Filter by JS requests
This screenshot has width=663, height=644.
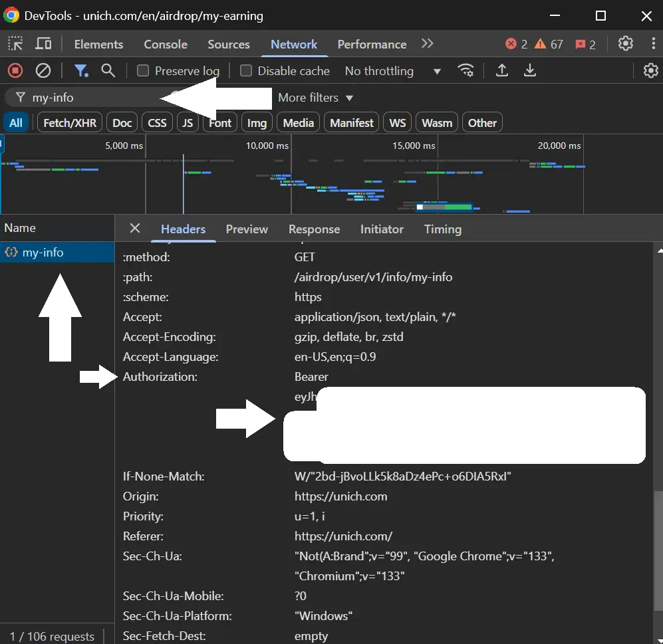(x=188, y=122)
